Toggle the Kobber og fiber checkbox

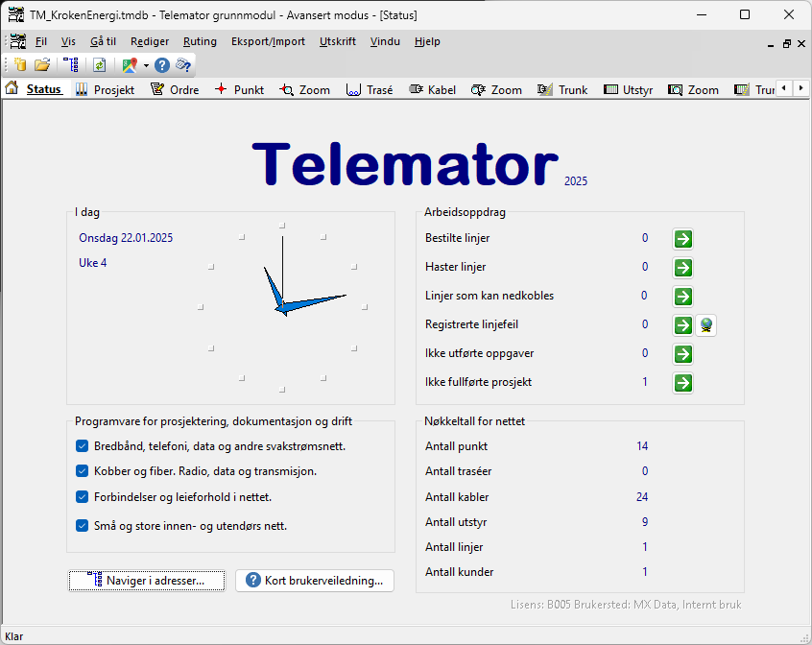pyautogui.click(x=82, y=471)
